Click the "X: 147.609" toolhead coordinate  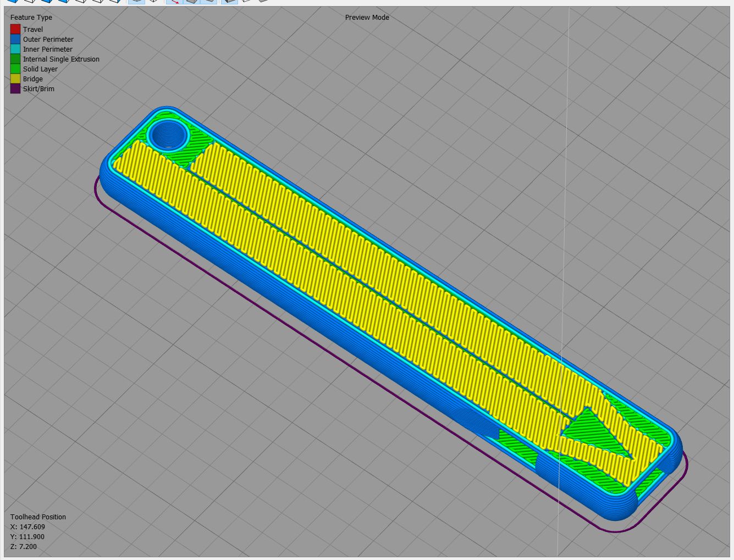coord(28,527)
